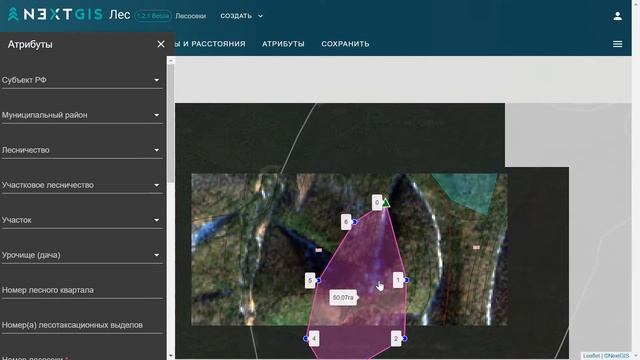Select polygon vertex label 0
Viewport: 640px width, 360px height.
click(377, 202)
